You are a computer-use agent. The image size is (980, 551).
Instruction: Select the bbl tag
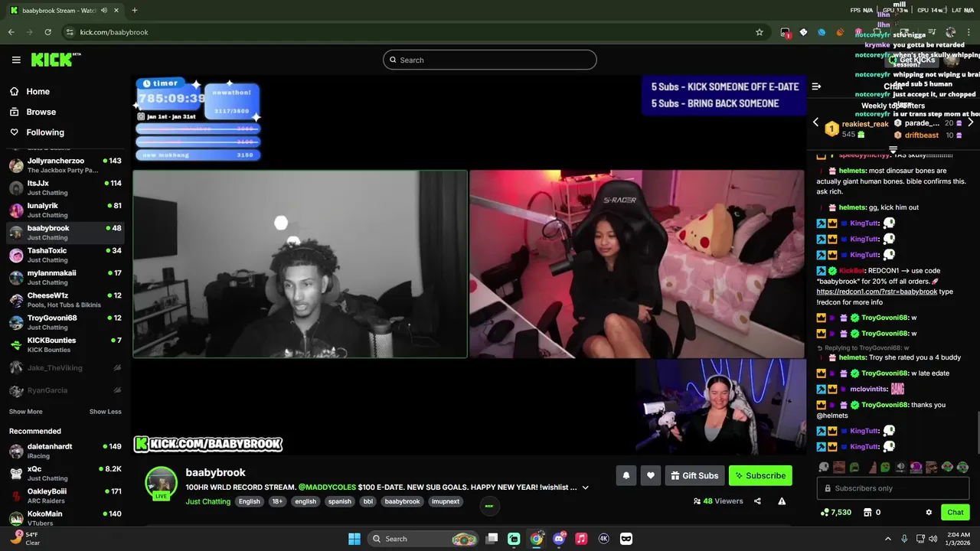368,501
